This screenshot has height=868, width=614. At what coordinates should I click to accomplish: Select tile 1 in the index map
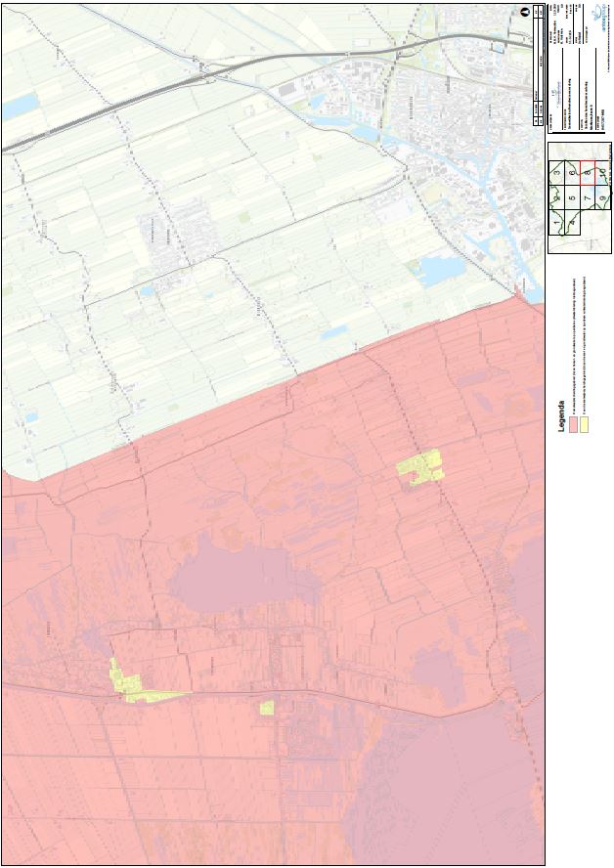[x=557, y=223]
